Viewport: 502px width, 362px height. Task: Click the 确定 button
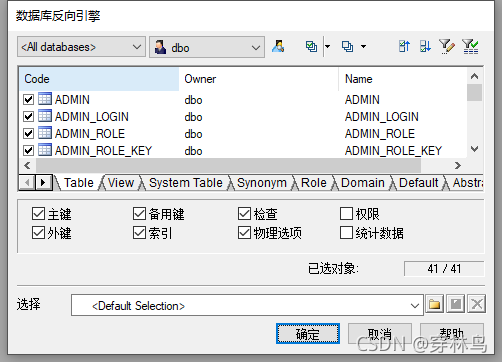pyautogui.click(x=308, y=333)
